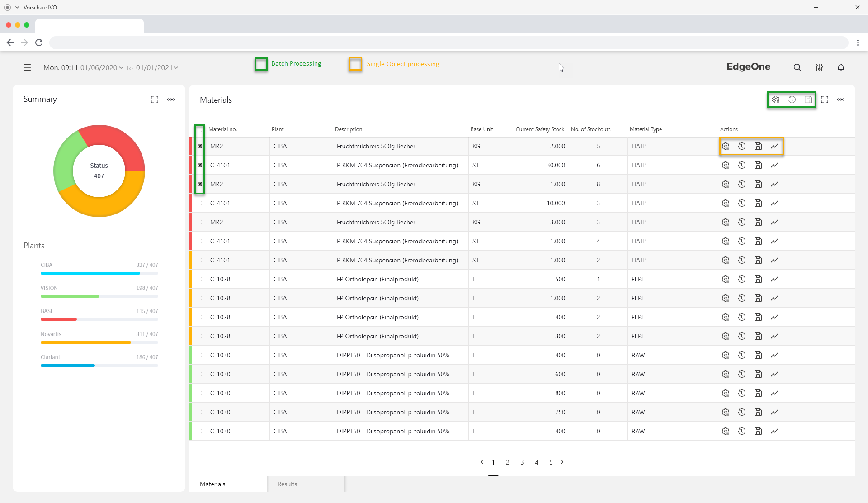Go to next page with right chevron
The height and width of the screenshot is (503, 868).
tap(562, 462)
